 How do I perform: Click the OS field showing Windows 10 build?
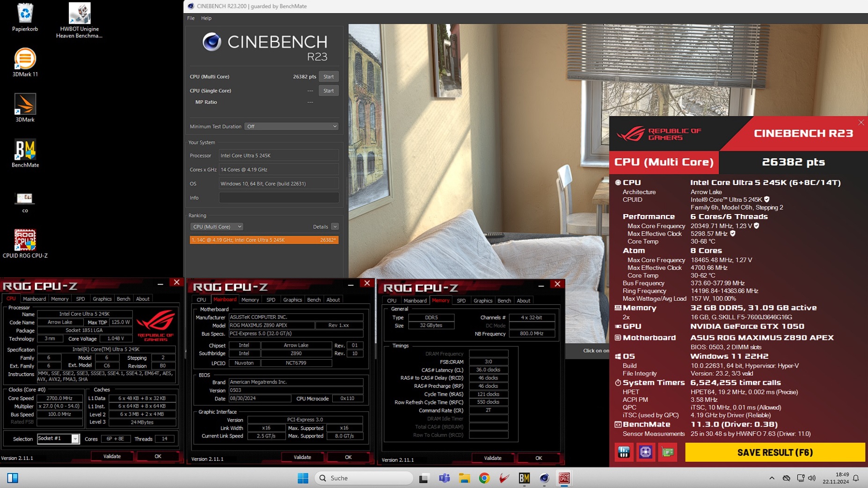click(x=279, y=184)
